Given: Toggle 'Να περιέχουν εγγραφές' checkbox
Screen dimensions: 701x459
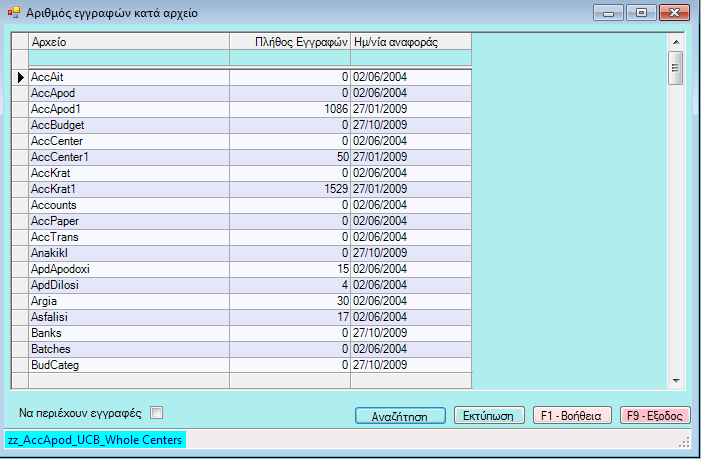Looking at the screenshot, I should click(x=156, y=413).
